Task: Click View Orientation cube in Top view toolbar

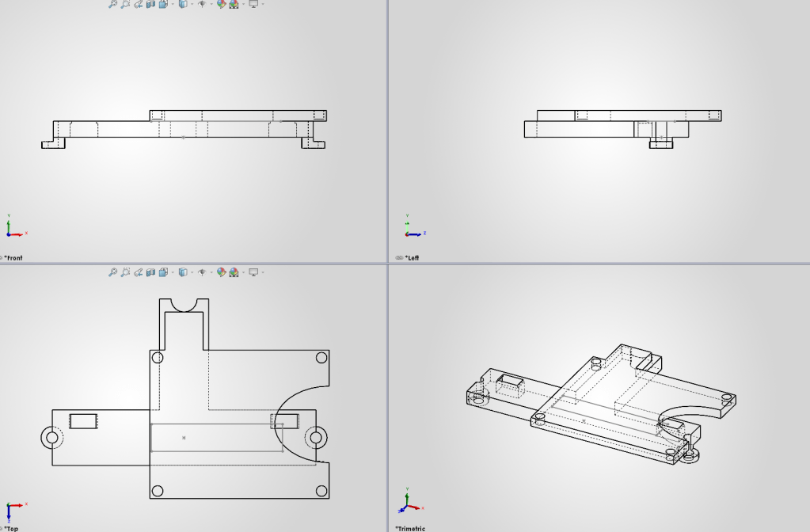Action: (x=162, y=272)
